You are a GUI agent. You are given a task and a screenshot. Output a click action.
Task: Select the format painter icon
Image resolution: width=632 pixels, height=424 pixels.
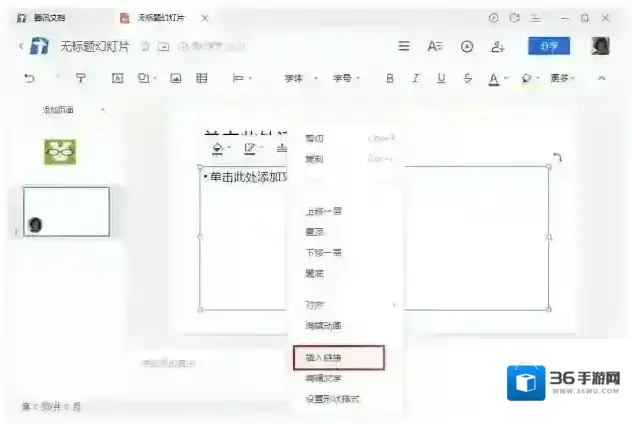click(81, 78)
